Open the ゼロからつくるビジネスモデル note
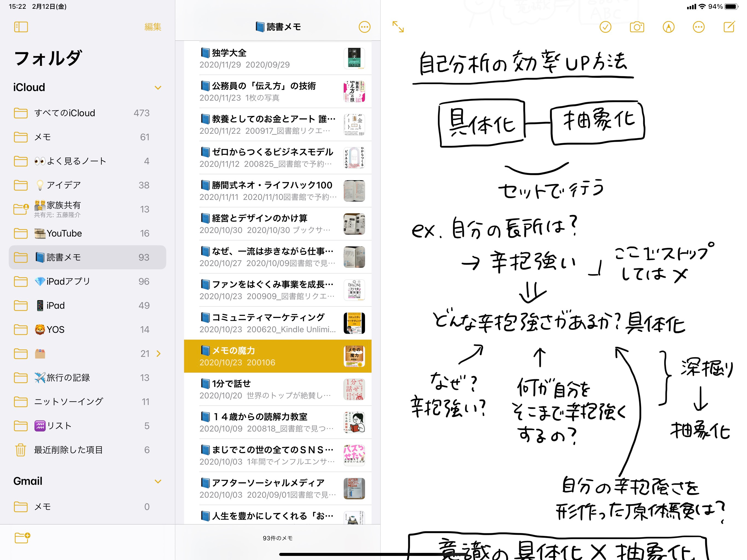The width and height of the screenshot is (747, 560). click(278, 158)
